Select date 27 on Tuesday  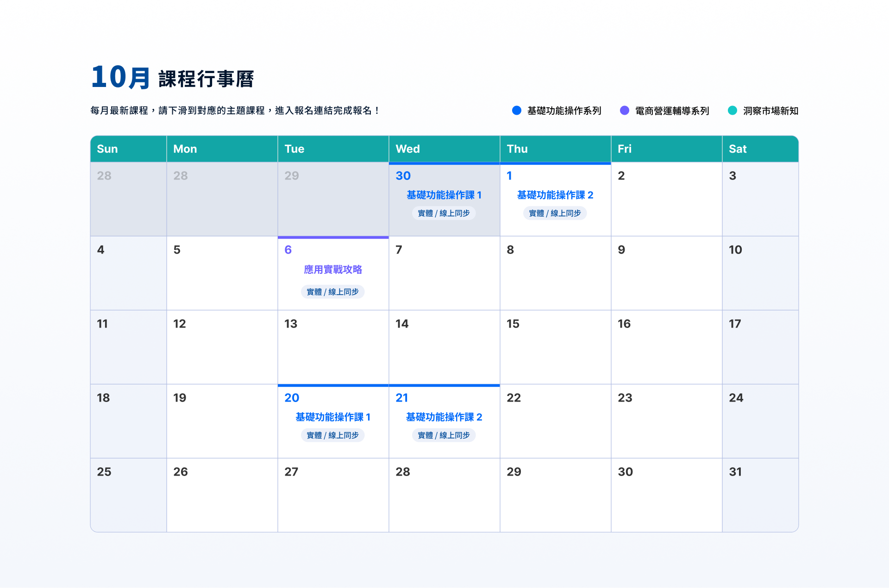(x=291, y=472)
